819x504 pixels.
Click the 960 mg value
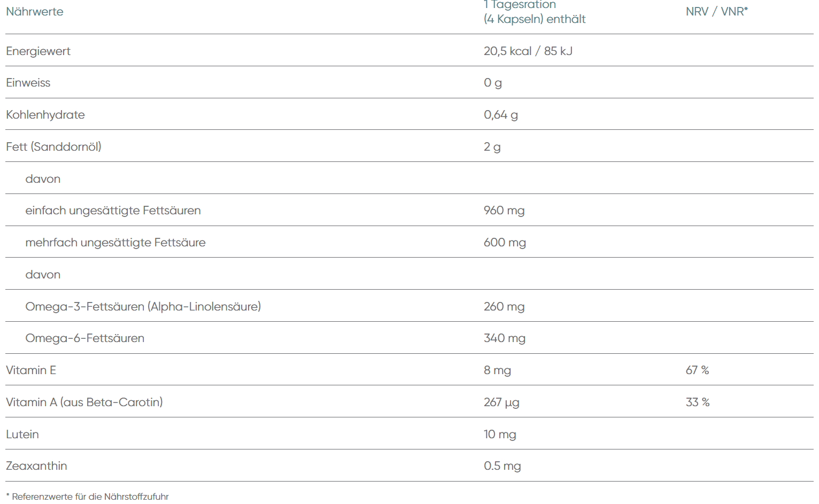[x=504, y=211]
